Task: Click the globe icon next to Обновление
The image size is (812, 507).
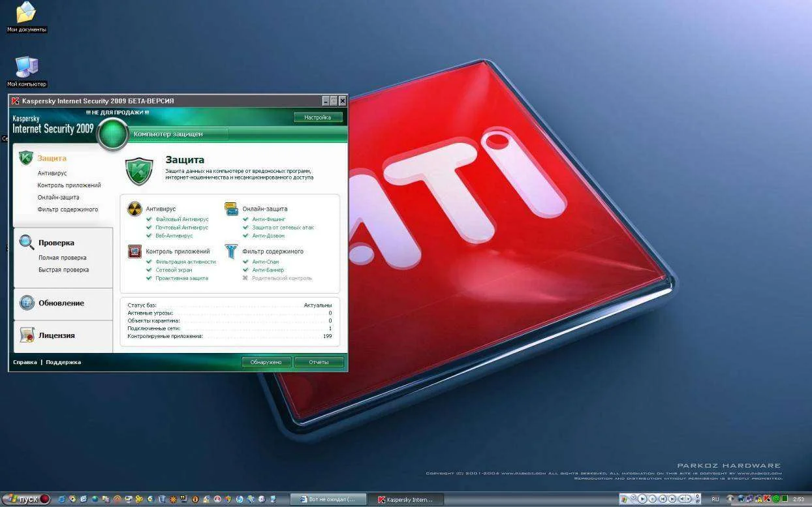Action: [x=27, y=303]
